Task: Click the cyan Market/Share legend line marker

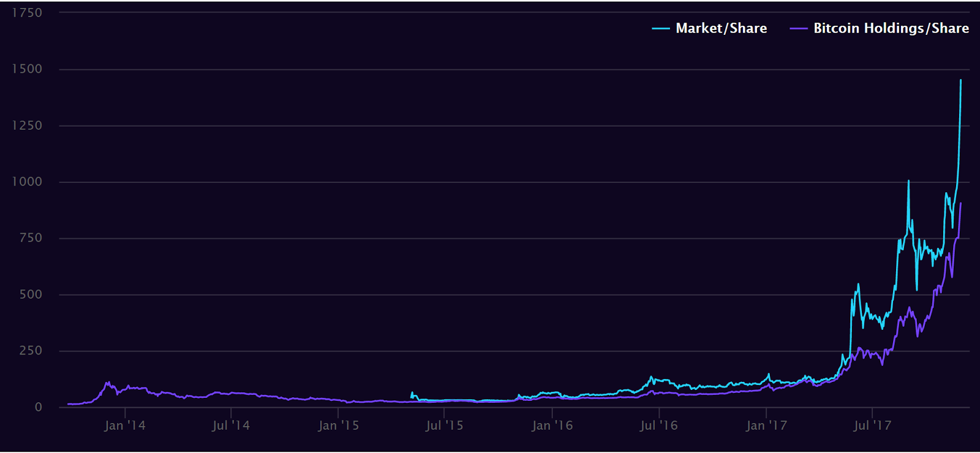Action: 660,29
